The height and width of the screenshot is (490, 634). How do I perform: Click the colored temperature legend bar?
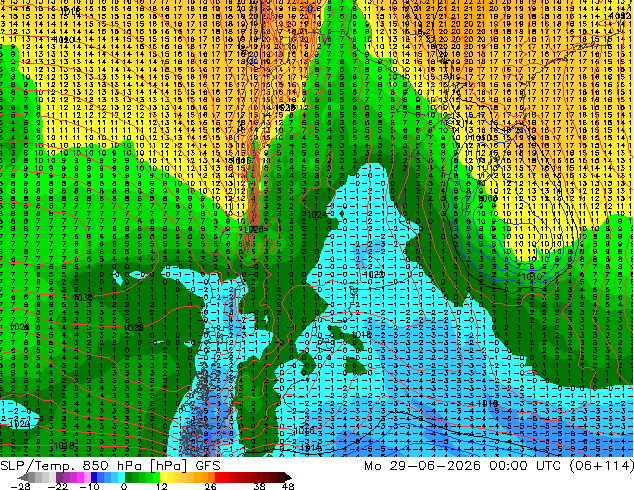click(x=154, y=477)
